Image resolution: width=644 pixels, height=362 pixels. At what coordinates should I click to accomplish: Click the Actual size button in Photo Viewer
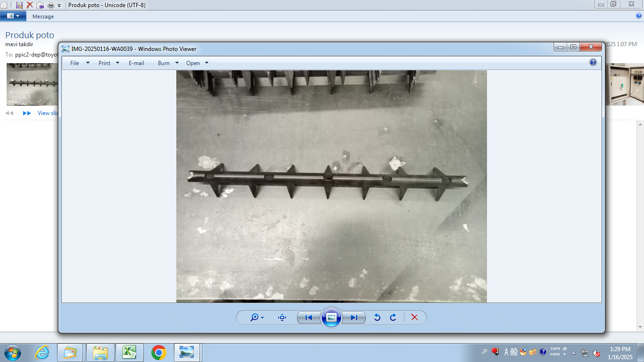(x=282, y=317)
